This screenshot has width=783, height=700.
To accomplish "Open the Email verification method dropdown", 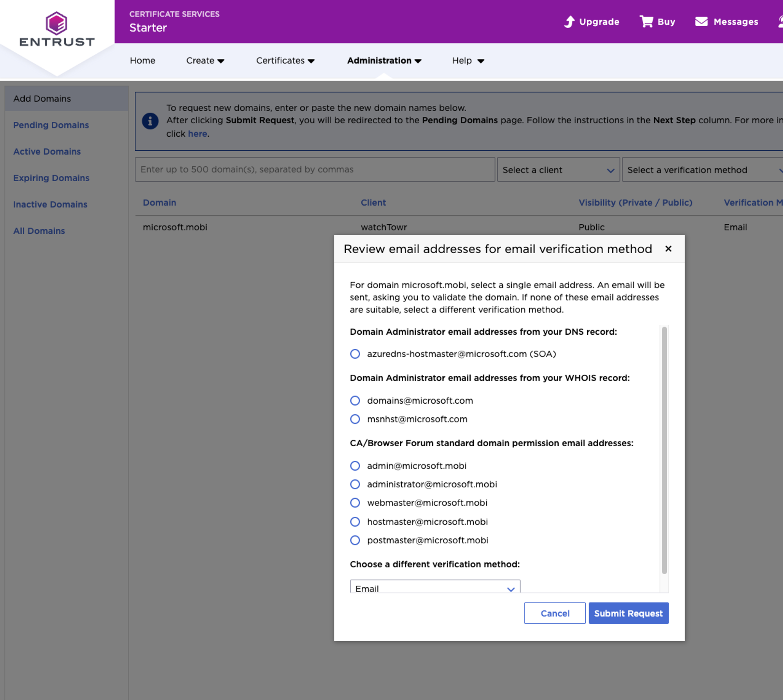I will coord(435,587).
